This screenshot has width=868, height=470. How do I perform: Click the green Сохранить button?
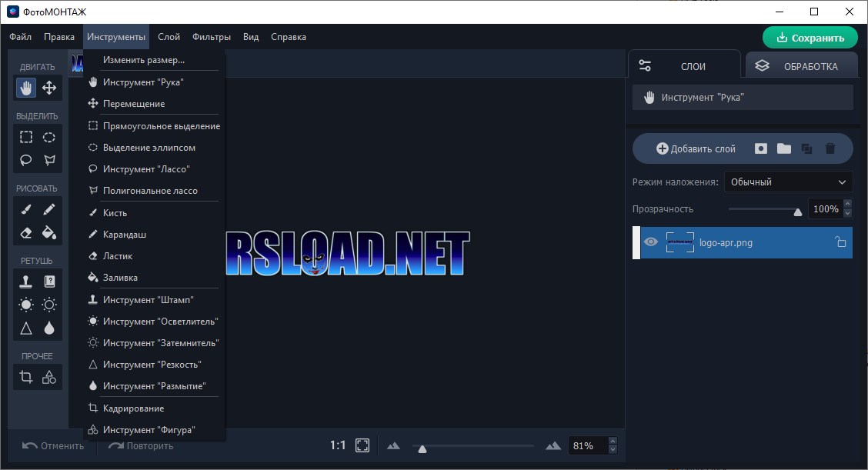pos(810,38)
